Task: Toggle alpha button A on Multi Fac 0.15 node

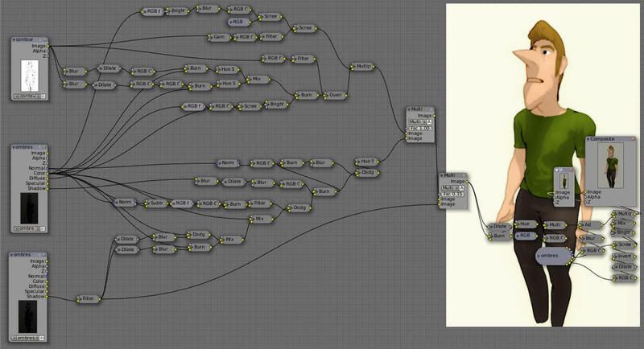Action: tap(461, 188)
